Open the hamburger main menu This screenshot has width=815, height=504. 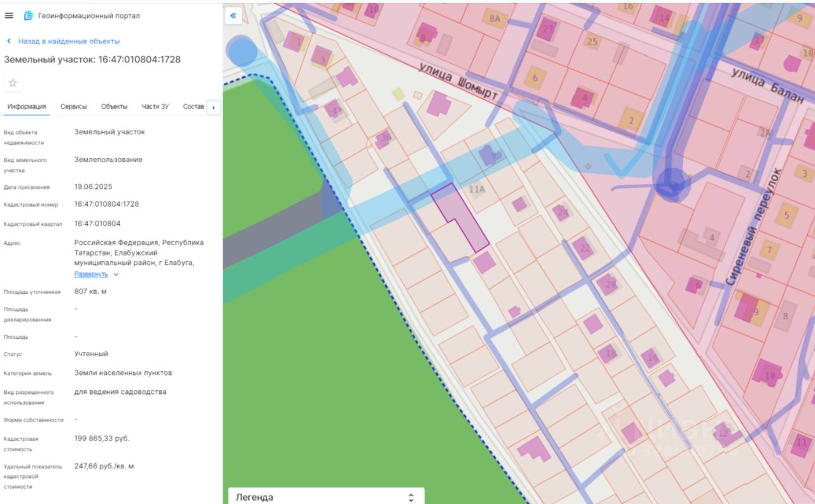click(9, 15)
